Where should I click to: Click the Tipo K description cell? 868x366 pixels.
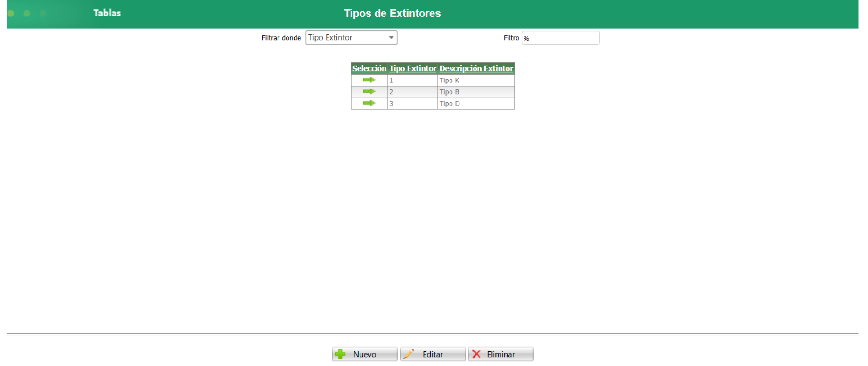coord(476,81)
